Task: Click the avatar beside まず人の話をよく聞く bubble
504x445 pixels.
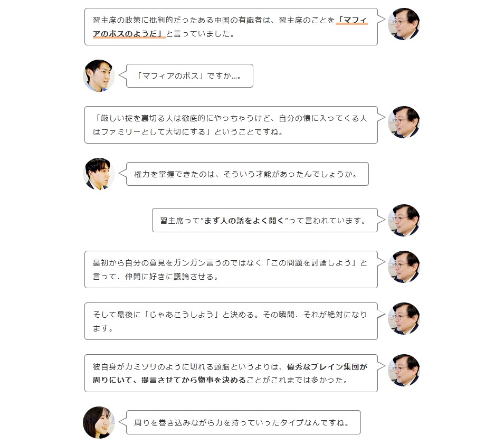Action: coord(404,220)
